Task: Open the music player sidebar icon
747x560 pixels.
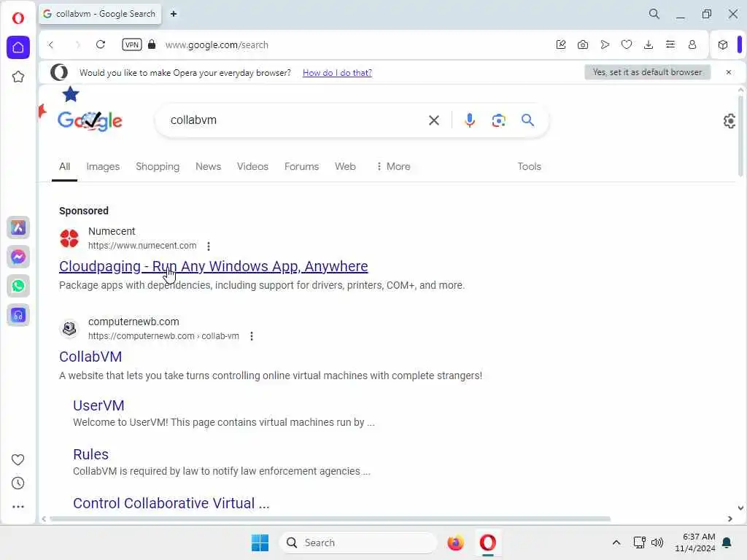Action: point(18,315)
